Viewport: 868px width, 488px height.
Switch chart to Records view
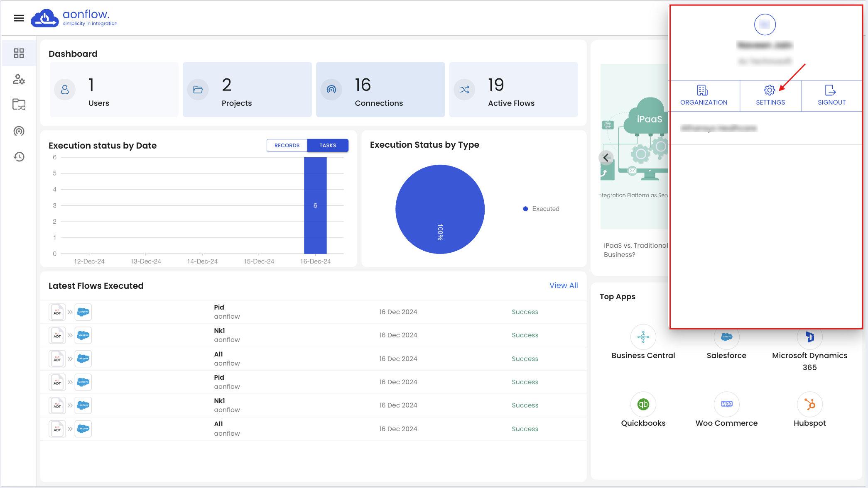click(x=287, y=146)
